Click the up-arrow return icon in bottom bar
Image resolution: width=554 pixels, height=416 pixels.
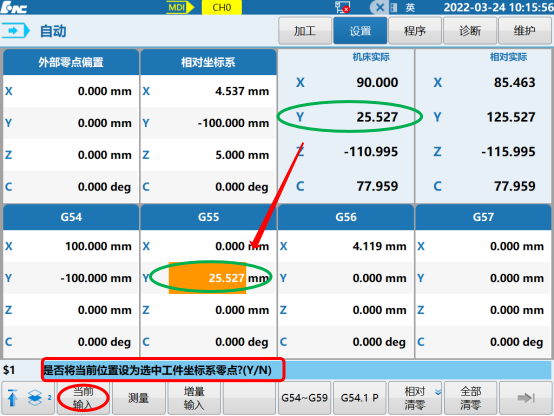[x=12, y=398]
